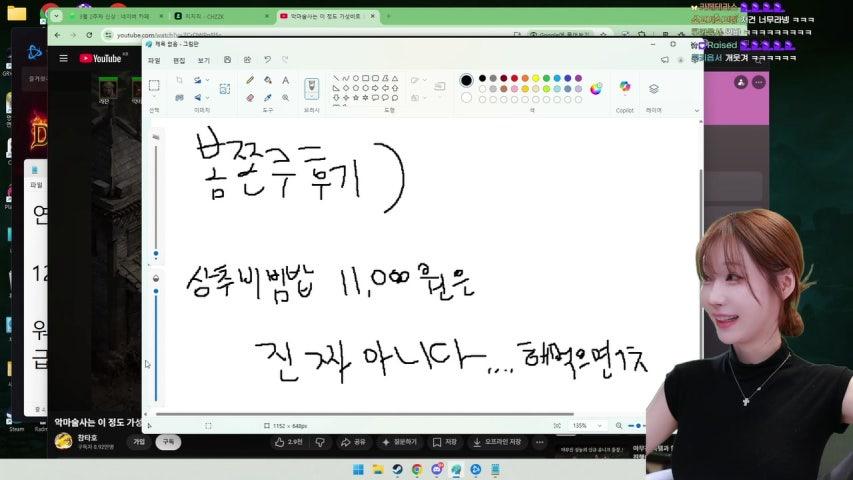Pick the red color swatch
This screenshot has height=480, width=853.
pos(514,78)
